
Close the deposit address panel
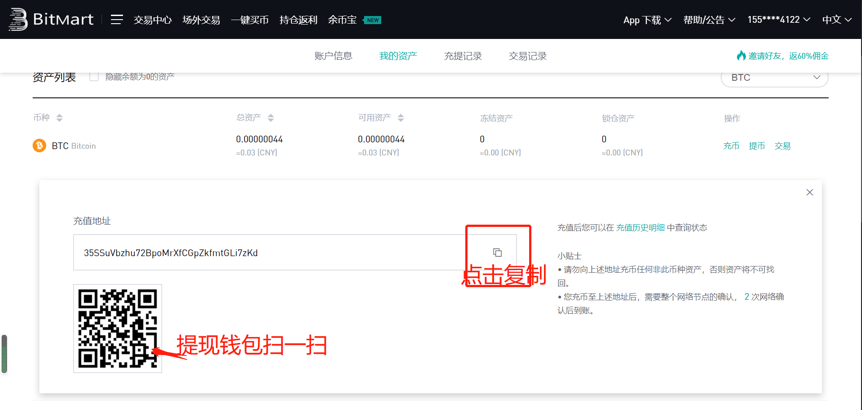[x=810, y=192]
